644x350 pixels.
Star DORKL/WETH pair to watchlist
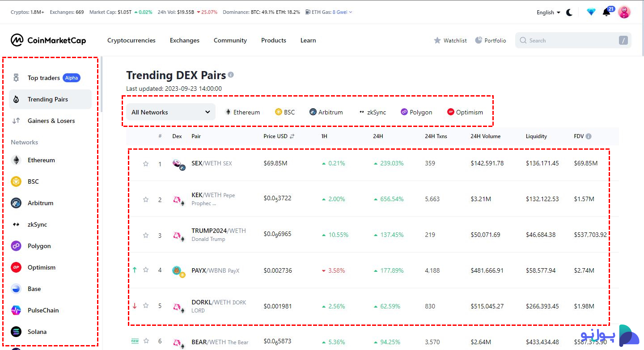click(145, 306)
